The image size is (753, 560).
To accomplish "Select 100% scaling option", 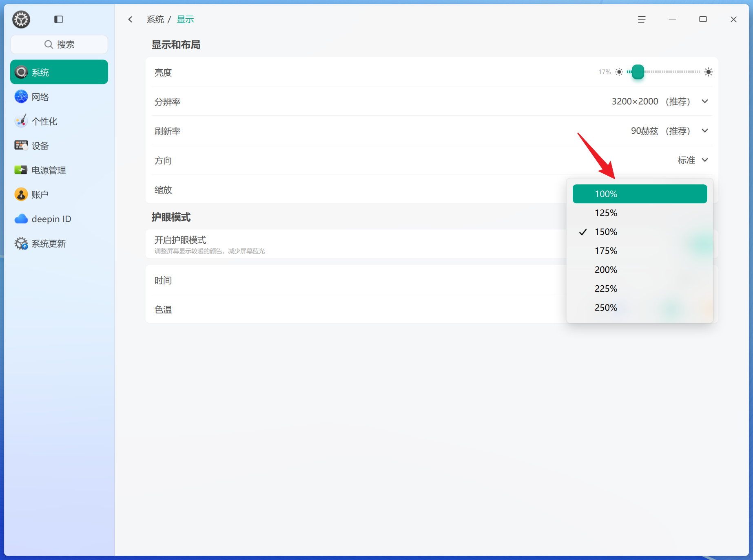I will [640, 194].
